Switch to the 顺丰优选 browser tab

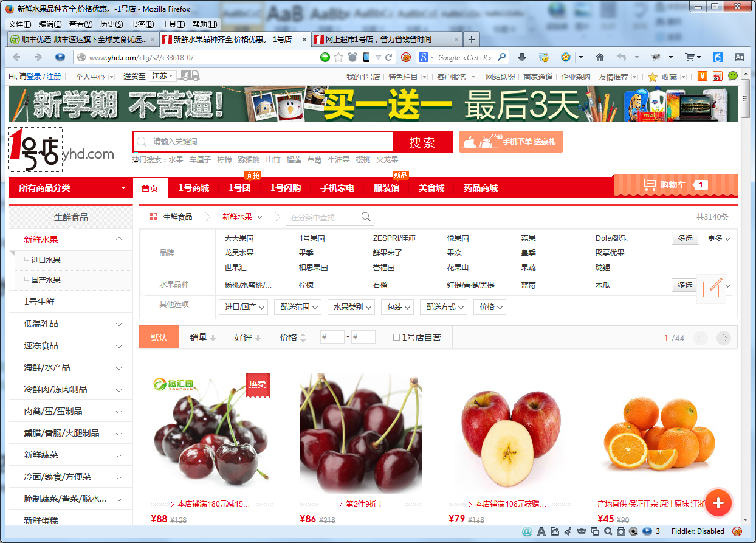[x=82, y=39]
